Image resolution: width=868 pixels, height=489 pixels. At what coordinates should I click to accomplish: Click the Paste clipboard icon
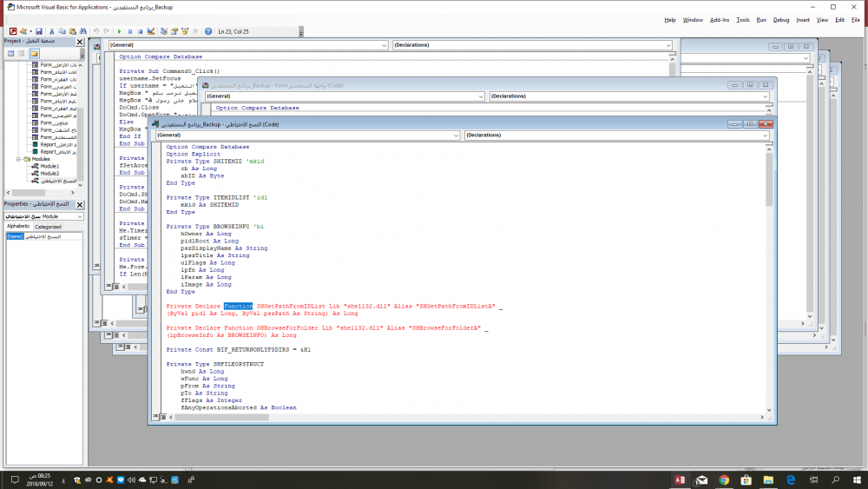point(73,31)
